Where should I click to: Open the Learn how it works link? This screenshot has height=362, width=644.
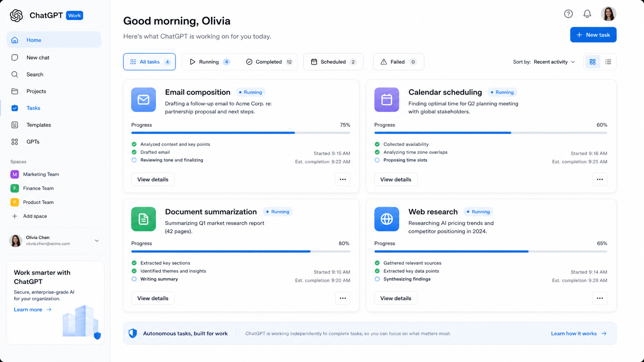tap(579, 333)
